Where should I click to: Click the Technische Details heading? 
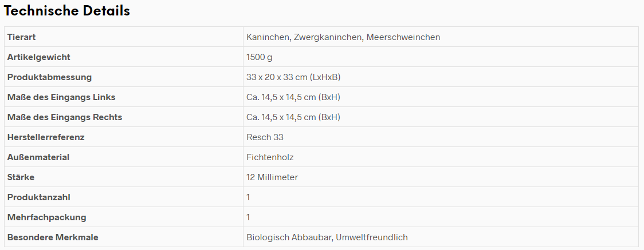click(x=67, y=11)
